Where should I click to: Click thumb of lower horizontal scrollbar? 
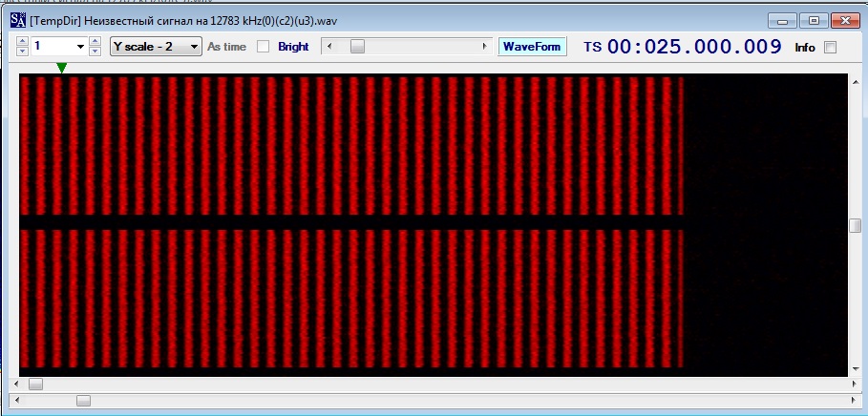[84, 400]
